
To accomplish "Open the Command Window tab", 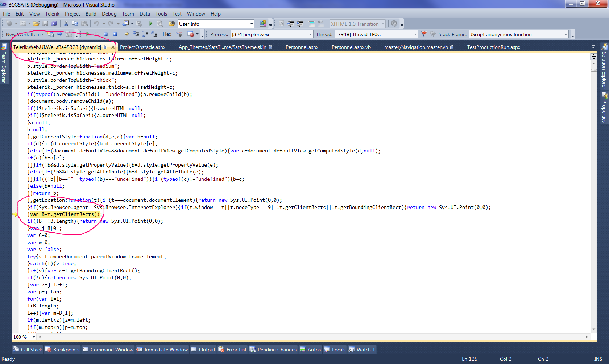I will [108, 350].
